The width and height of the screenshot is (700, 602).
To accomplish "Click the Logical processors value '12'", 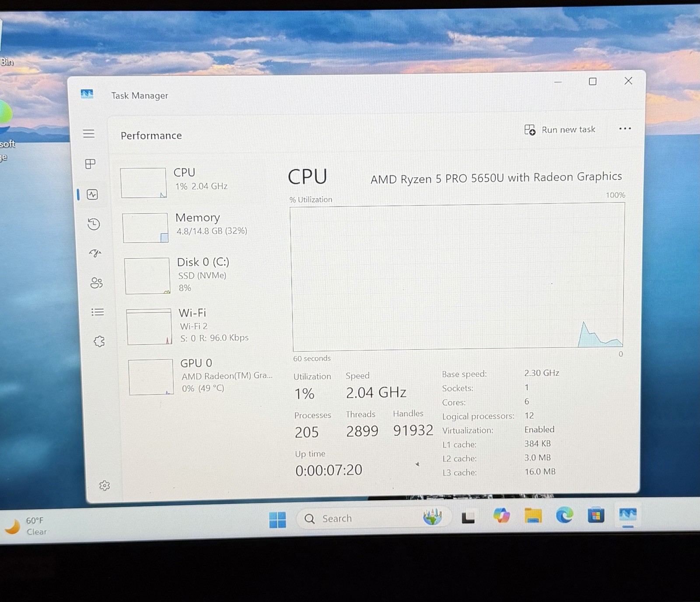I will (529, 416).
